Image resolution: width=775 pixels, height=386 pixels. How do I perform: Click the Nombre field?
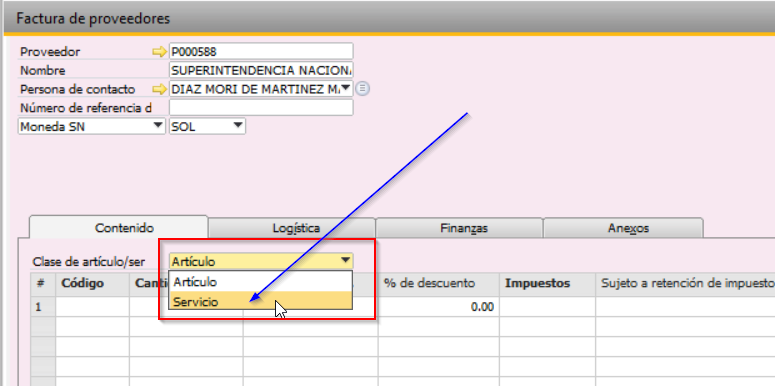tap(261, 70)
